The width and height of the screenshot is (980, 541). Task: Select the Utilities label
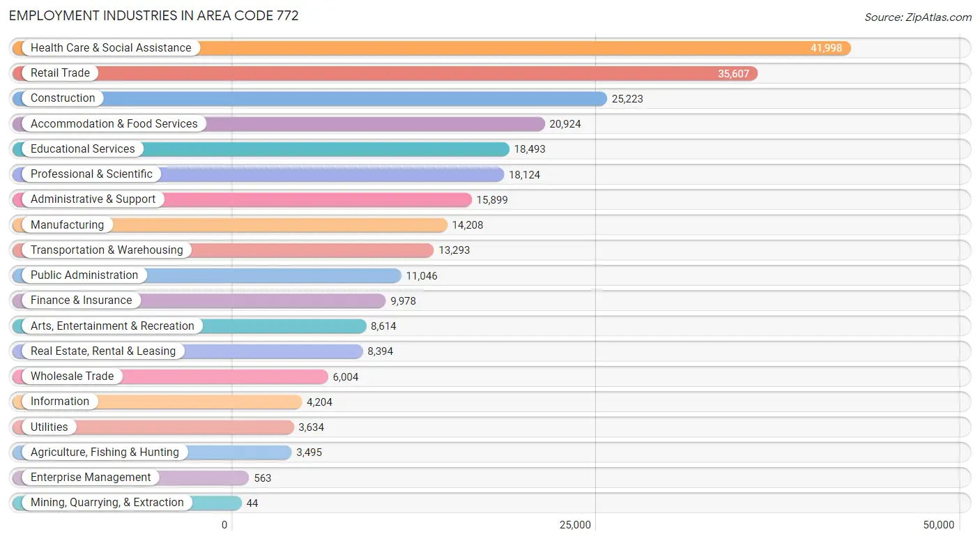click(x=49, y=427)
